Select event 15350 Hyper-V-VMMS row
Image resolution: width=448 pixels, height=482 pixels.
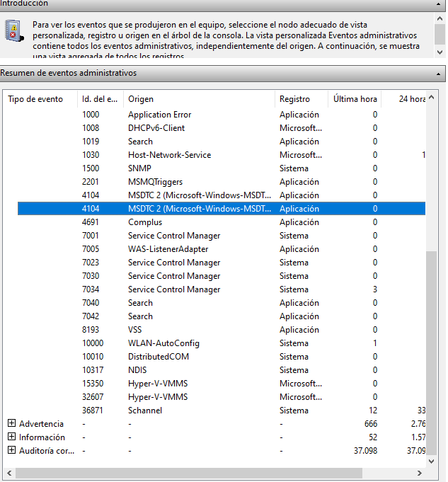[x=222, y=384]
